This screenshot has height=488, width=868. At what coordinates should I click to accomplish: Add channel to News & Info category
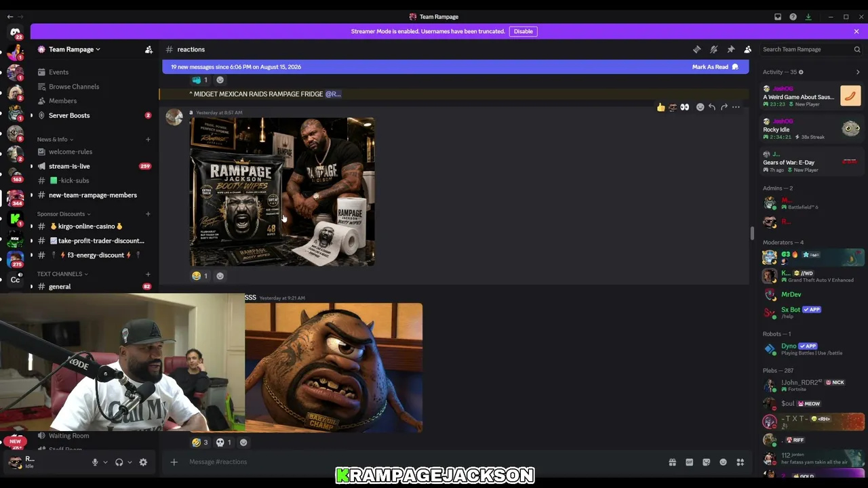click(x=148, y=140)
